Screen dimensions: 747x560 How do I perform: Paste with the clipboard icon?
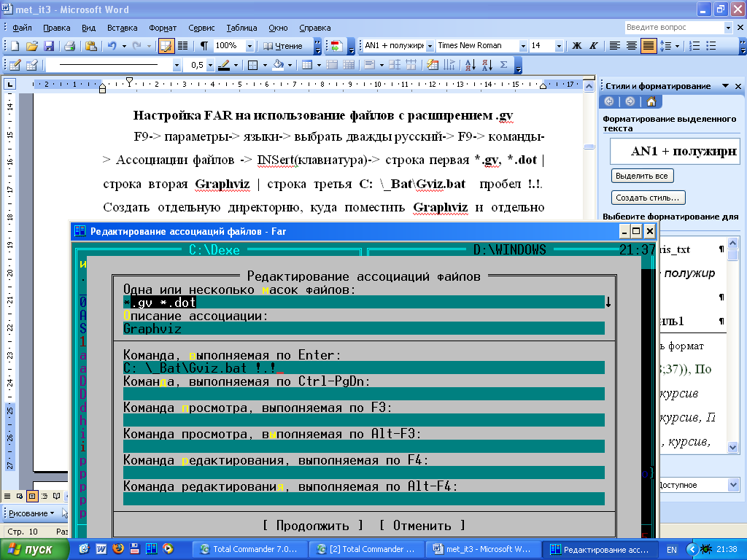[x=91, y=46]
